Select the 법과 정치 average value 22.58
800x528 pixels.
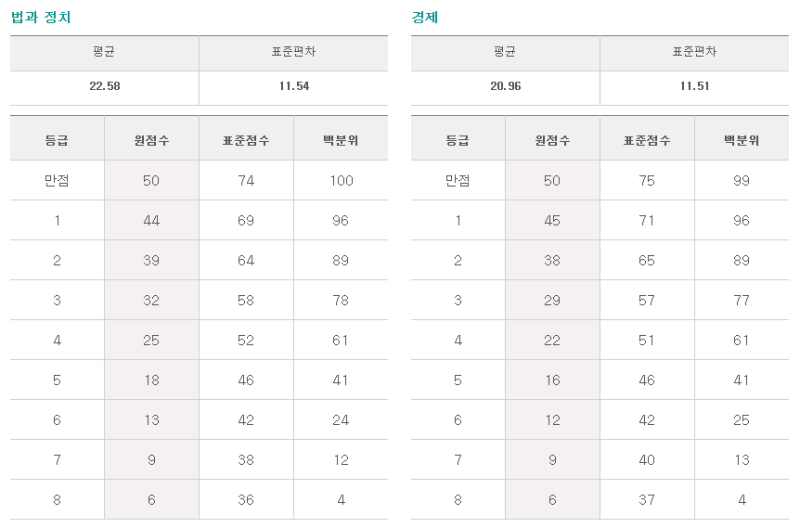click(105, 86)
